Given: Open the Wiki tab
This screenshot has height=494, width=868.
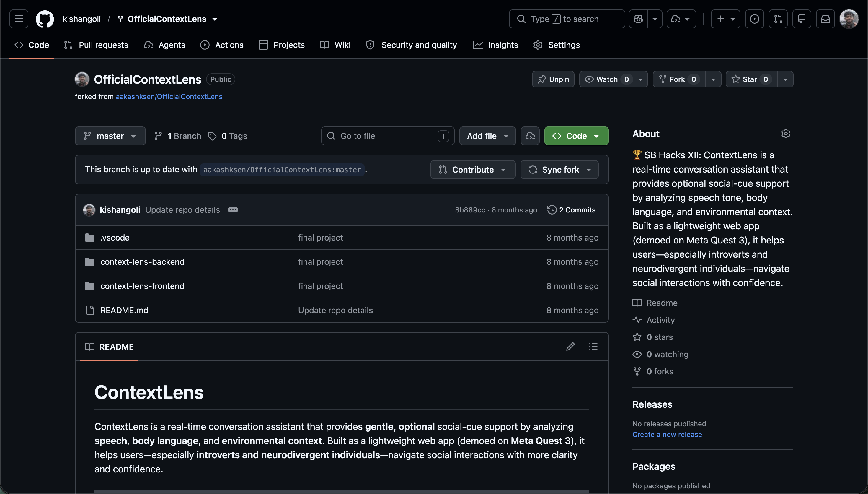Looking at the screenshot, I should (335, 45).
